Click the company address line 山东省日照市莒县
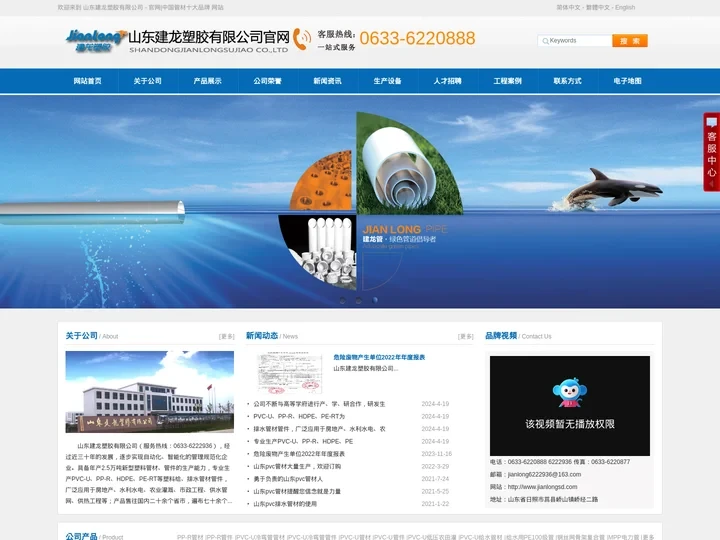Screen dimensions: 720x540 click(544, 499)
